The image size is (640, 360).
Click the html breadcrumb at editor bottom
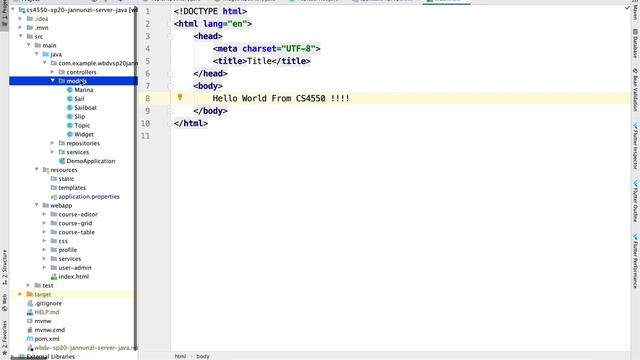(x=180, y=356)
